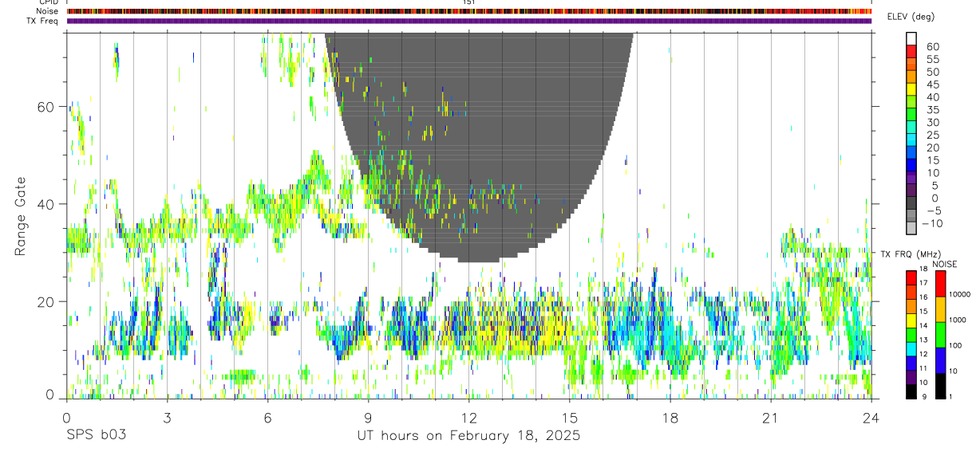Click the 18 label on the TX FRQ scale
The image size is (980, 452).
[x=923, y=270]
